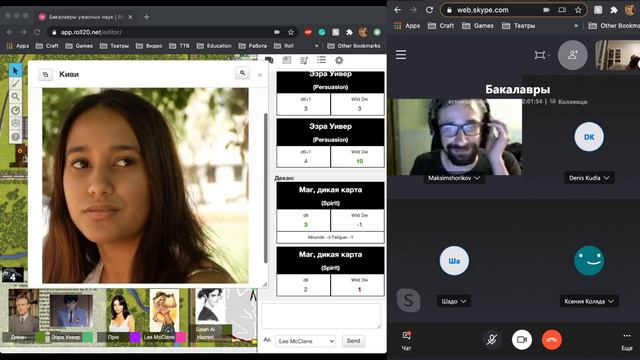The height and width of the screenshot is (360, 640).
Task: Expand Maksimshorikov participant options
Action: [x=453, y=178]
